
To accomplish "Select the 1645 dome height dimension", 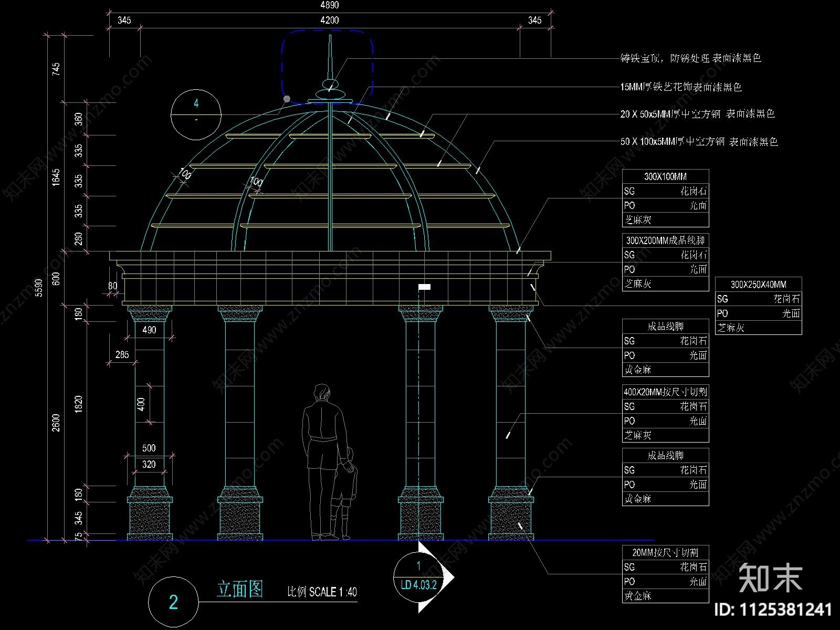I will tap(56, 177).
